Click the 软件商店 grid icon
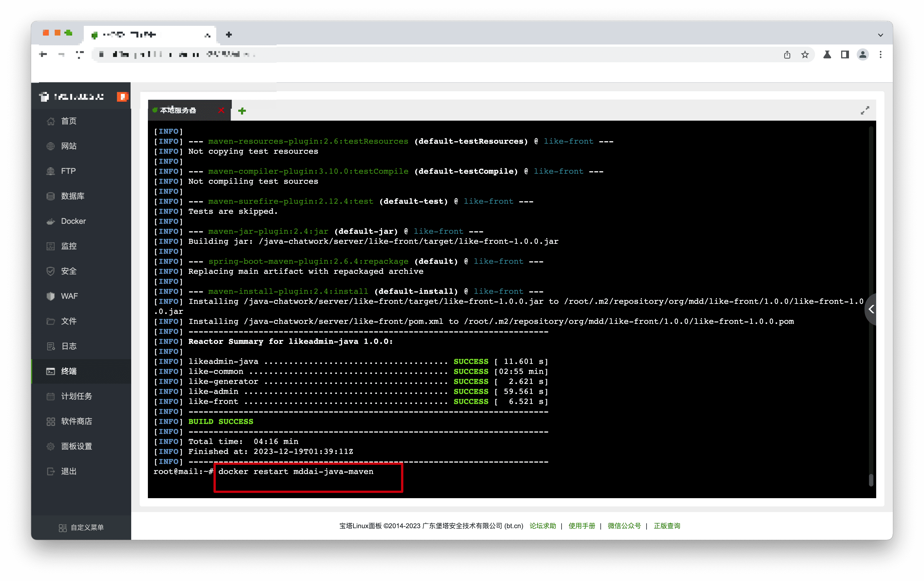924x581 pixels. pos(50,421)
